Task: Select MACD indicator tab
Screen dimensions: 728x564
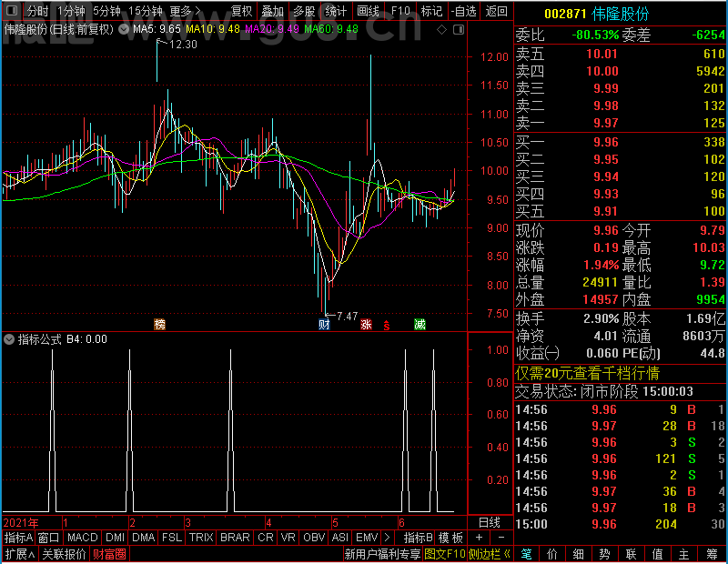Action: pyautogui.click(x=82, y=538)
